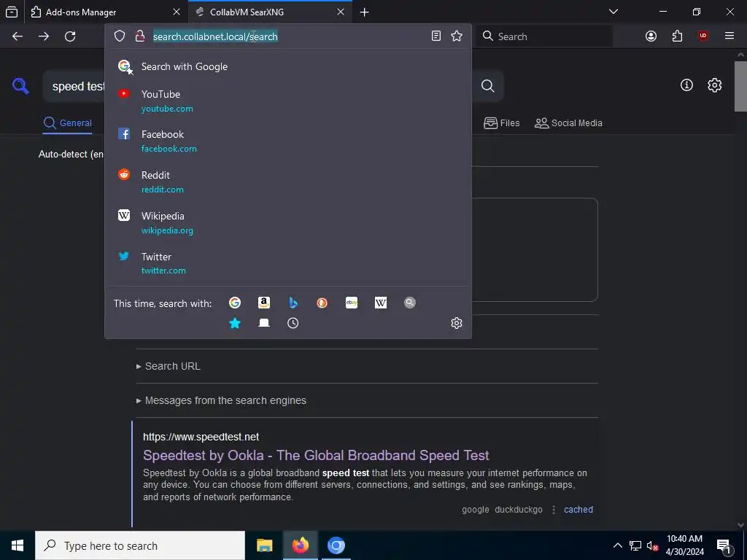Open Speedtest by Ookla result link
The image size is (747, 560).
(316, 455)
